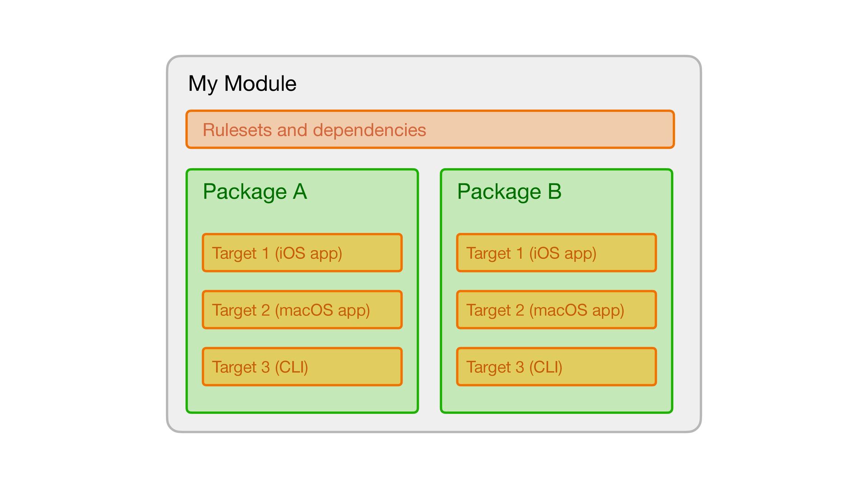Select Target 3 (CLI) in Package A

(x=302, y=367)
